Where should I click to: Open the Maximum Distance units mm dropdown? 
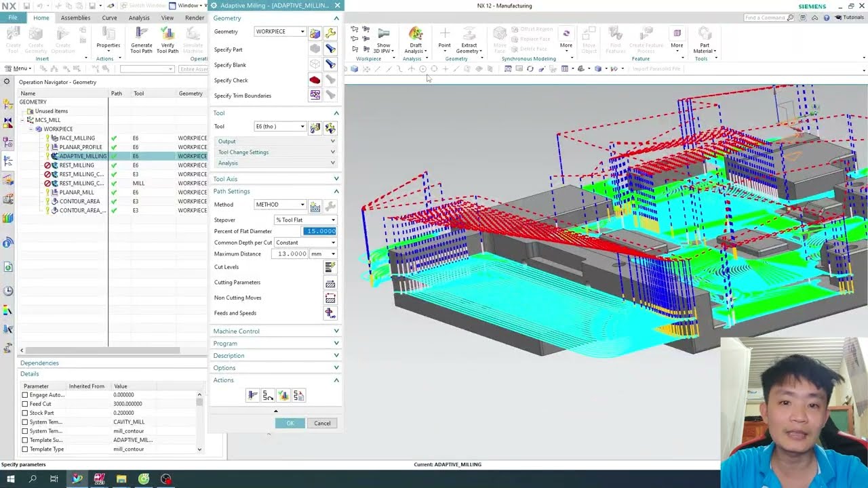pyautogui.click(x=323, y=254)
